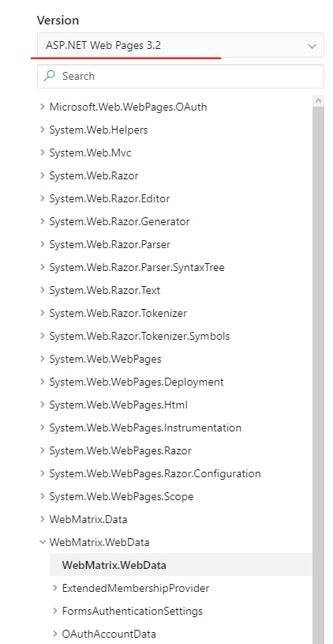Open the System.Web.Razor.Editor label

(x=110, y=199)
